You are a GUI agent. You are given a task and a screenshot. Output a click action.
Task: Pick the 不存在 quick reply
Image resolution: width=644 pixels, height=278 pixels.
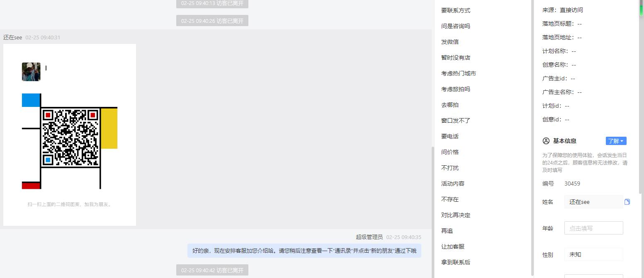pyautogui.click(x=450, y=199)
